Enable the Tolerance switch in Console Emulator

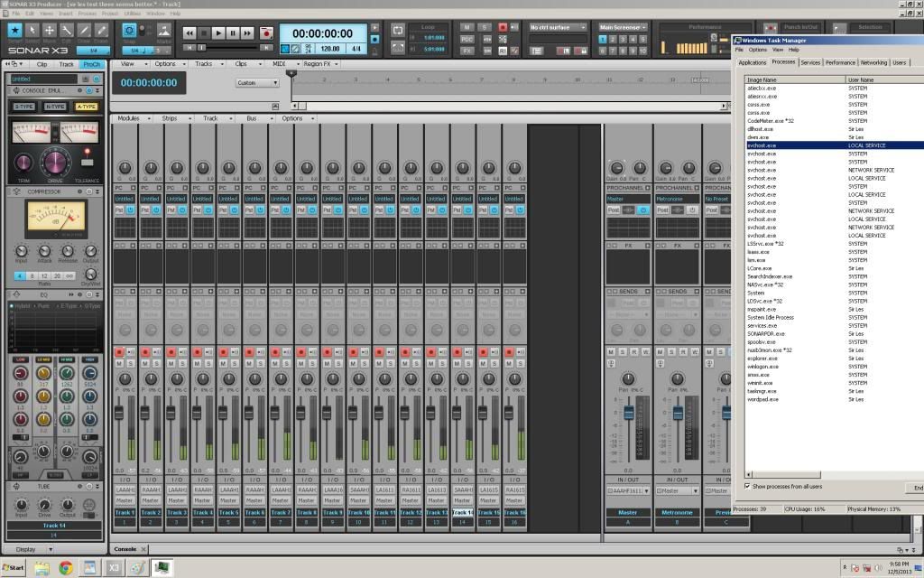tap(88, 163)
